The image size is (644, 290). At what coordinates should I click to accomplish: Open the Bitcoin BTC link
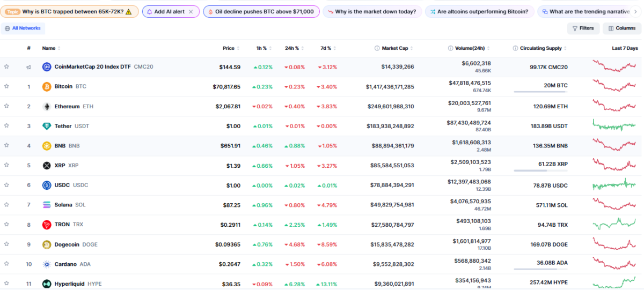pyautogui.click(x=70, y=86)
